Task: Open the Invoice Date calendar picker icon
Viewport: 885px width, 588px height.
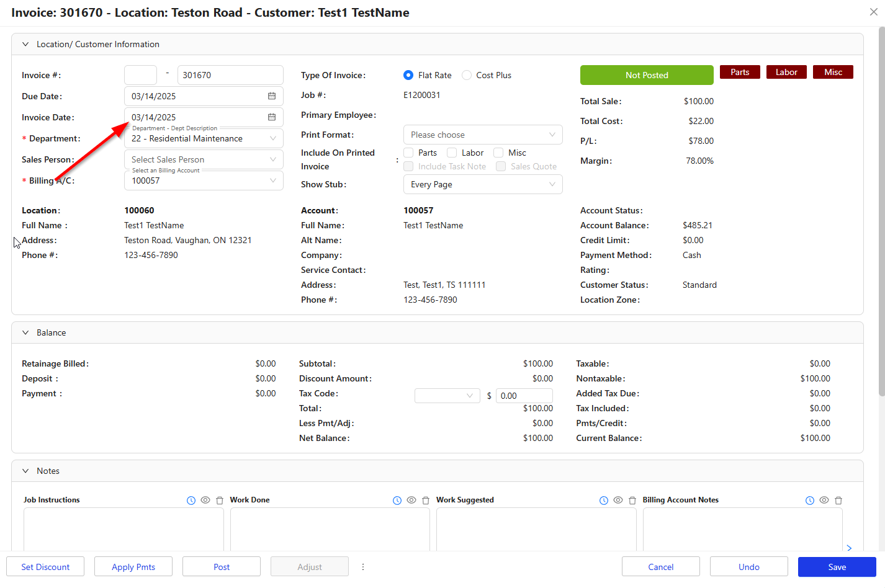Action: (272, 117)
